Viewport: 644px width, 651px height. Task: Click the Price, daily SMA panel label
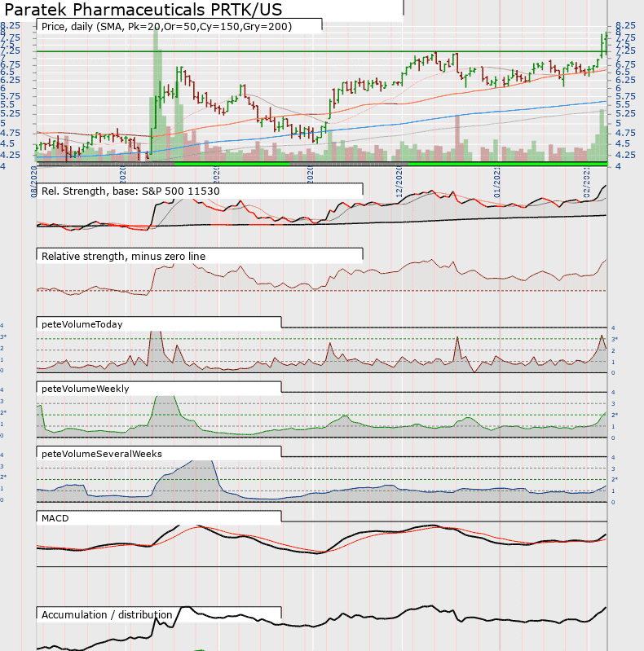(166, 27)
